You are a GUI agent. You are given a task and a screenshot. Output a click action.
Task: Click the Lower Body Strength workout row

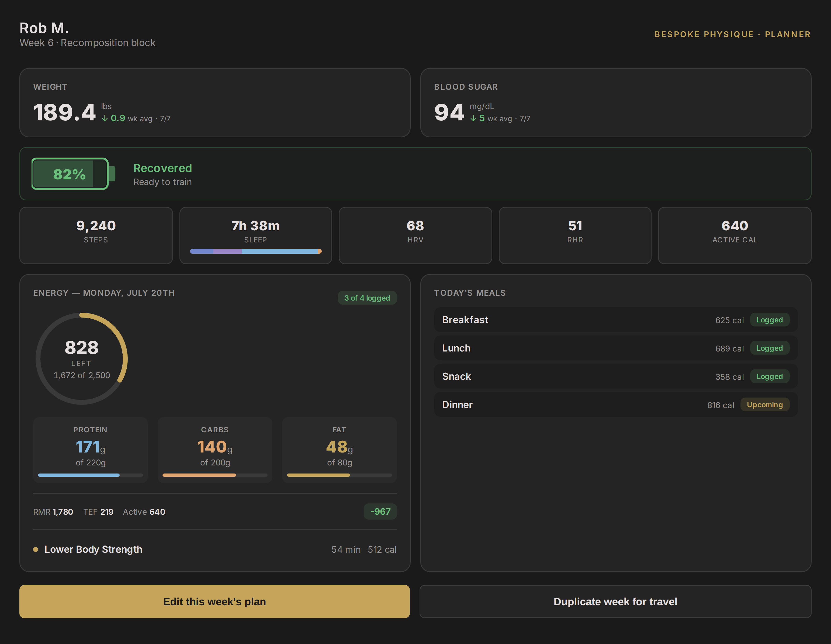point(215,549)
